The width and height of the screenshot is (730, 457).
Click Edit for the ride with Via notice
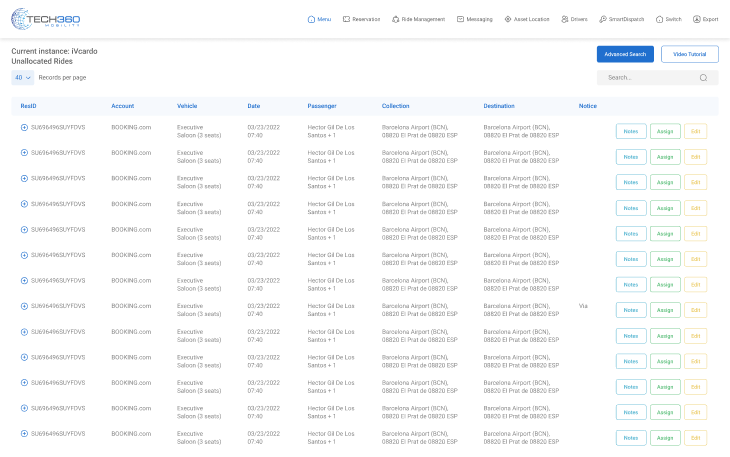click(x=696, y=310)
